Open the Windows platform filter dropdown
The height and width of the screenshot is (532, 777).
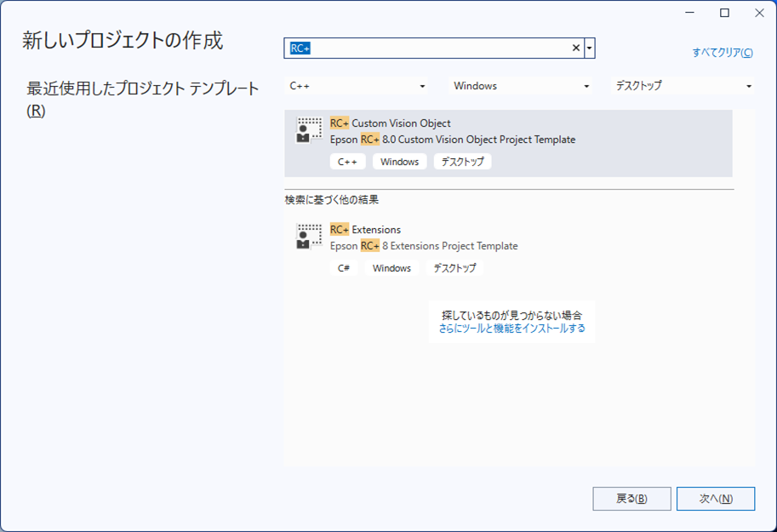[521, 86]
